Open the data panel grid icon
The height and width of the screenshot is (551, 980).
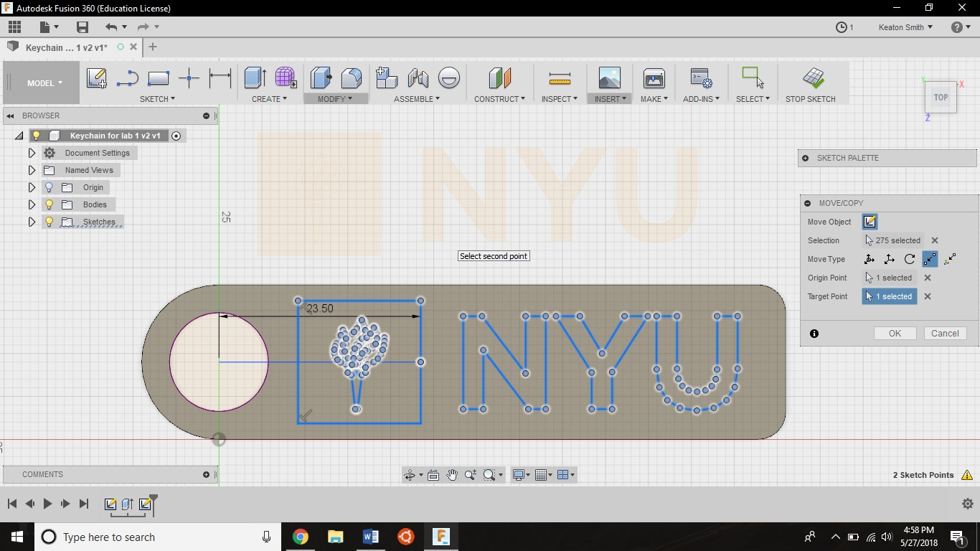[x=15, y=27]
